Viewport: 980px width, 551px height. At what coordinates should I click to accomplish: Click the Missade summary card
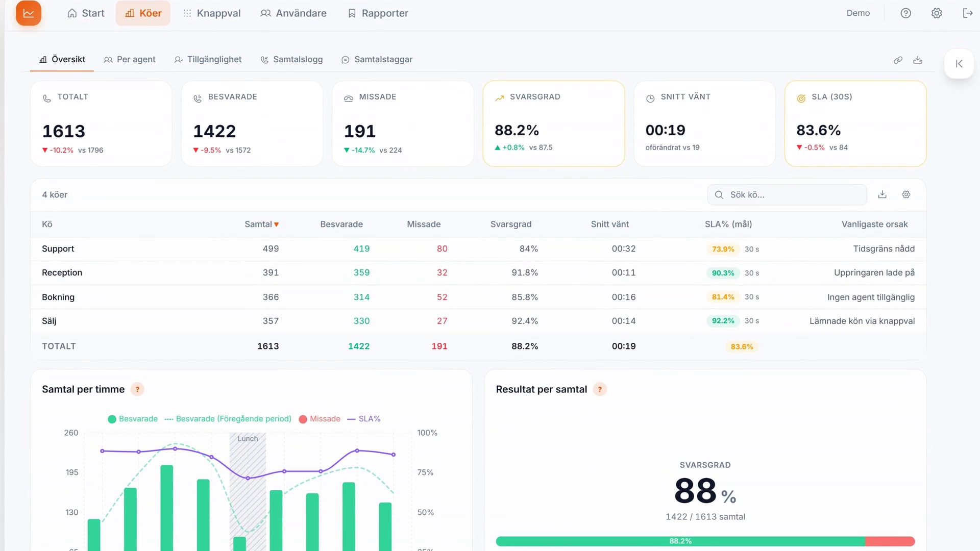403,123
